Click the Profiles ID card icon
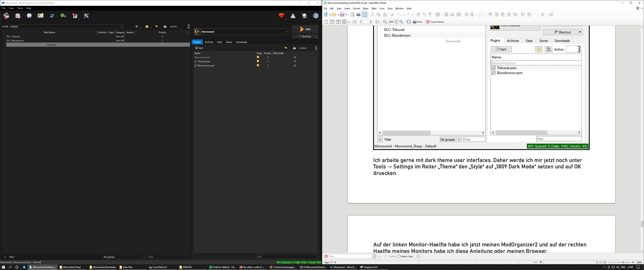Screen dimensions: 644x270 pos(41,16)
